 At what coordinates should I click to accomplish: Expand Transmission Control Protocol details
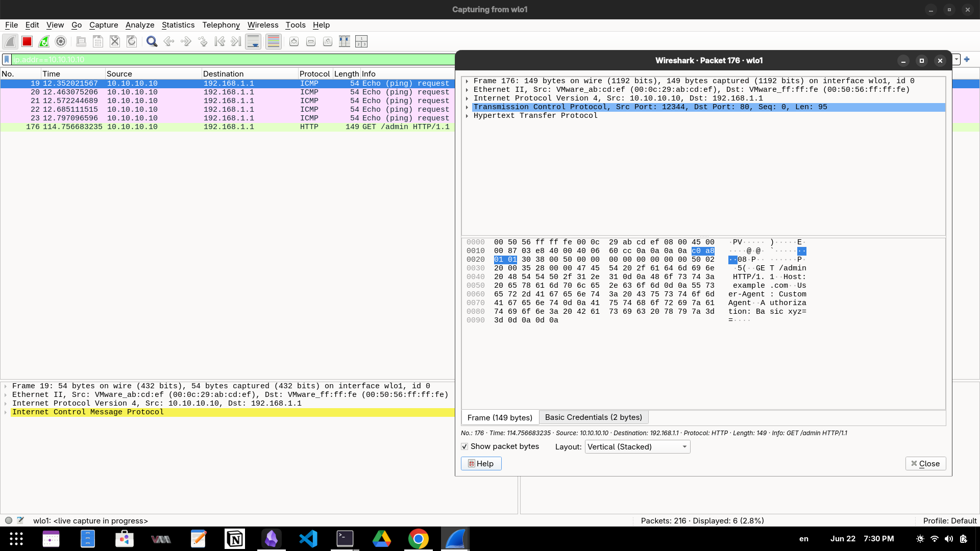[467, 107]
